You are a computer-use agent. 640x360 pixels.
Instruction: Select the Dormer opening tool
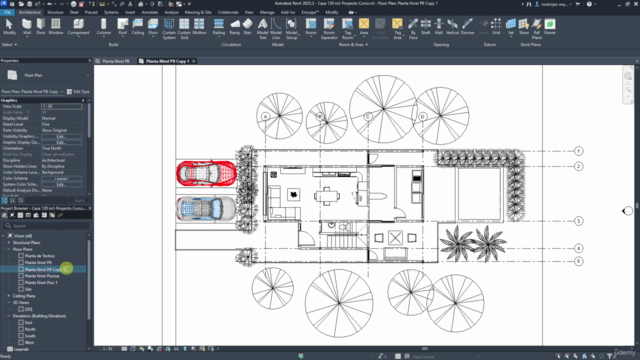pos(468,27)
